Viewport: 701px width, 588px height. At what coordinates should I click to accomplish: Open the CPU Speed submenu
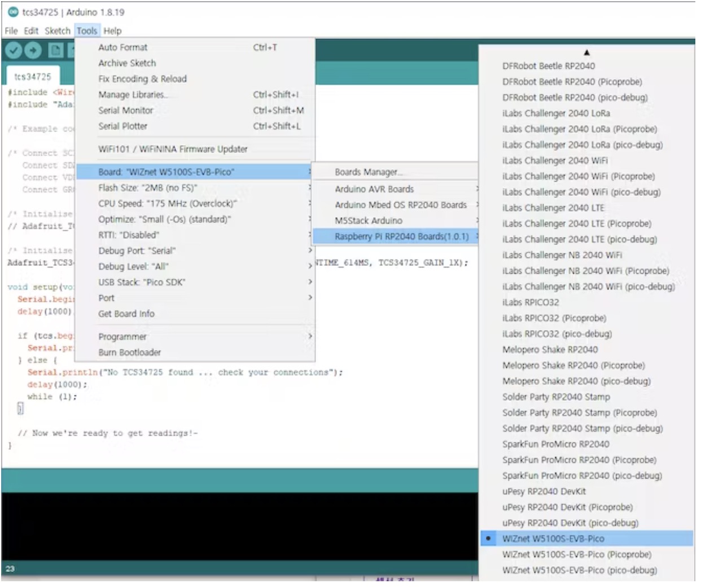(x=167, y=204)
